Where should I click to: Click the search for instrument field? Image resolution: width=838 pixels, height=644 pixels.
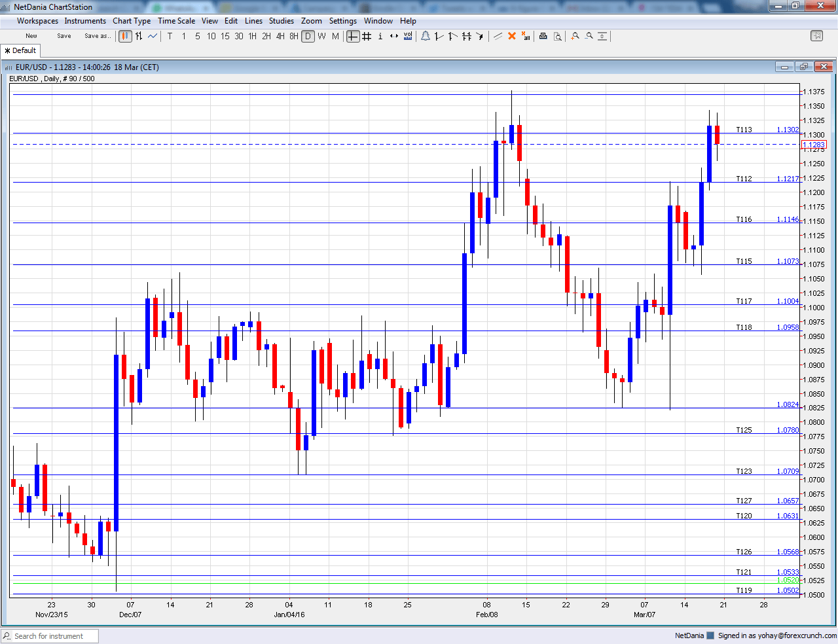click(49, 635)
